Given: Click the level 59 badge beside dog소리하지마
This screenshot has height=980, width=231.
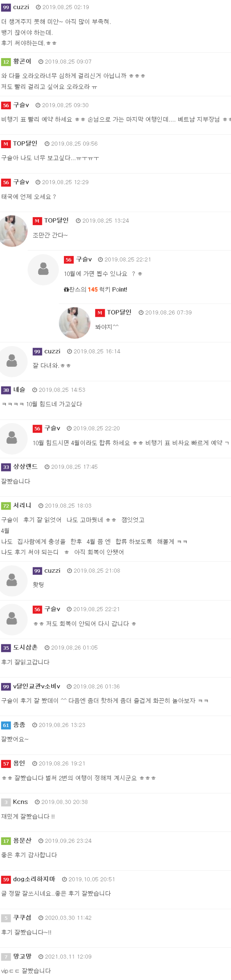Looking at the screenshot, I should [x=6, y=880].
